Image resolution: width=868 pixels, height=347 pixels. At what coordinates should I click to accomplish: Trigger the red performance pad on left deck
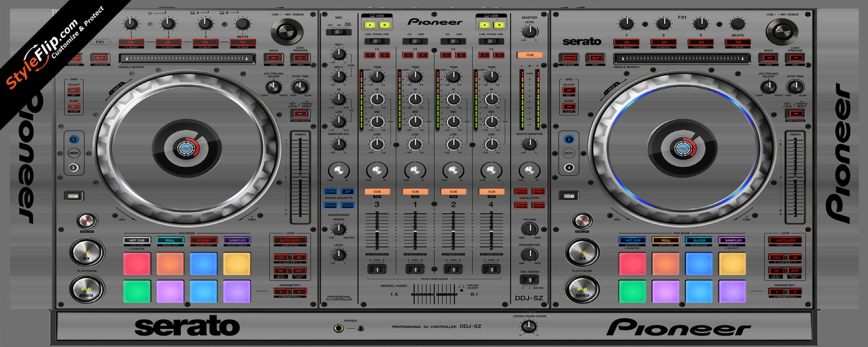pyautogui.click(x=137, y=264)
